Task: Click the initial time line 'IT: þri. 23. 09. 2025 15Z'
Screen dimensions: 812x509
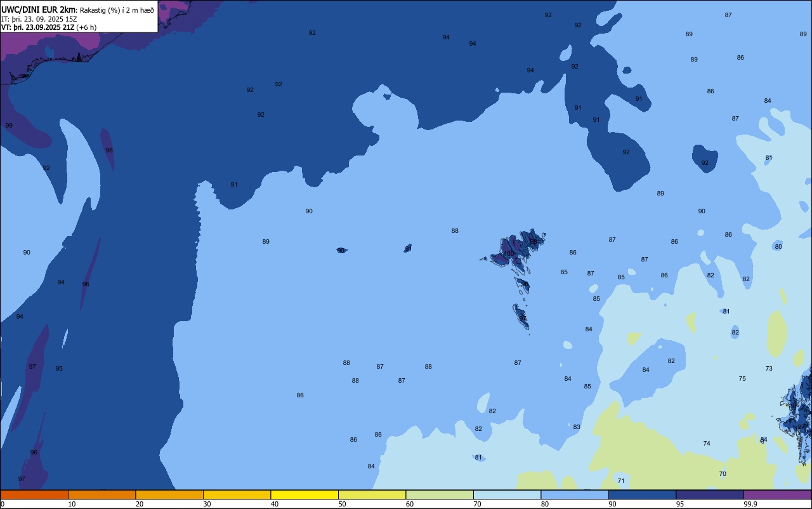Action: tap(39, 19)
